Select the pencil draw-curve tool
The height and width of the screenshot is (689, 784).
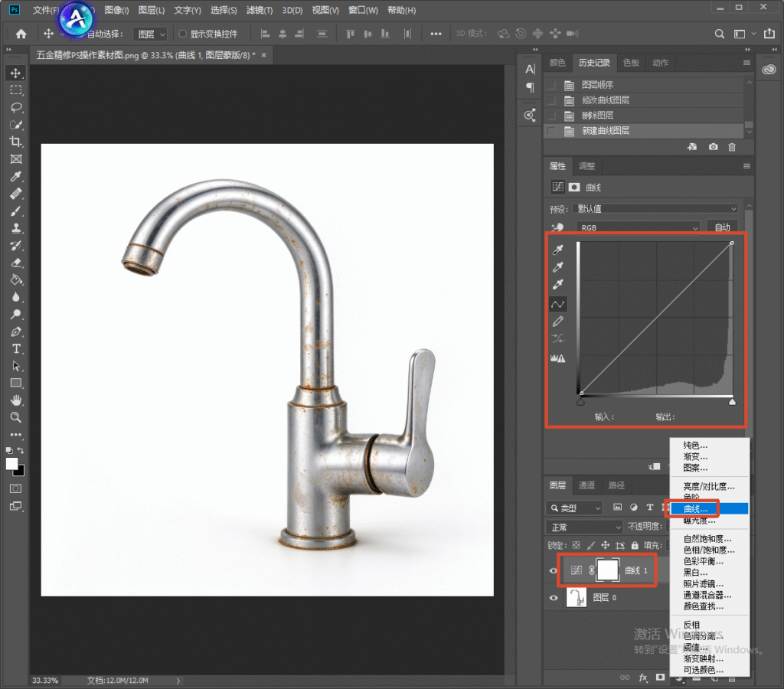click(558, 322)
